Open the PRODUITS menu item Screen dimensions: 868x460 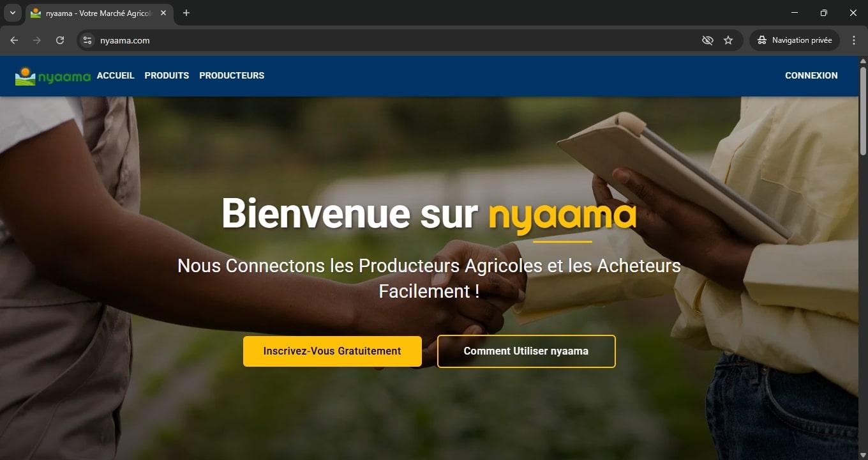(167, 75)
